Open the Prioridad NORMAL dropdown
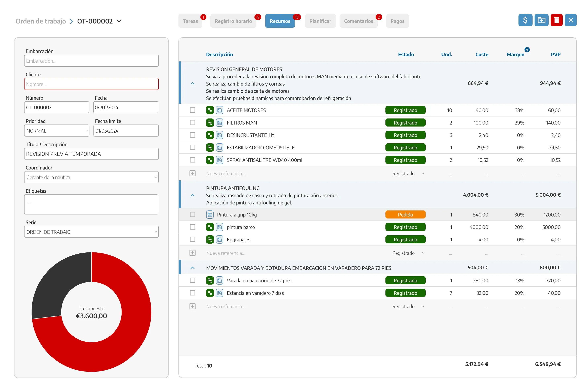 coord(56,131)
